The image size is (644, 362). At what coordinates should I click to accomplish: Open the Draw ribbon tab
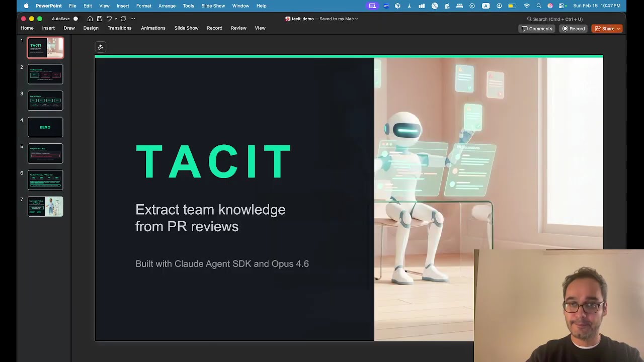69,28
